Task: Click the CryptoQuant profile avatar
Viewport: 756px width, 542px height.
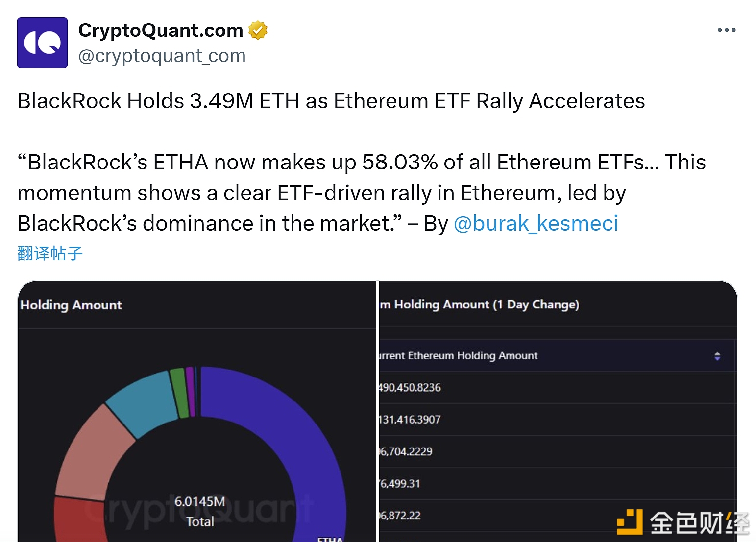Action: pos(42,43)
